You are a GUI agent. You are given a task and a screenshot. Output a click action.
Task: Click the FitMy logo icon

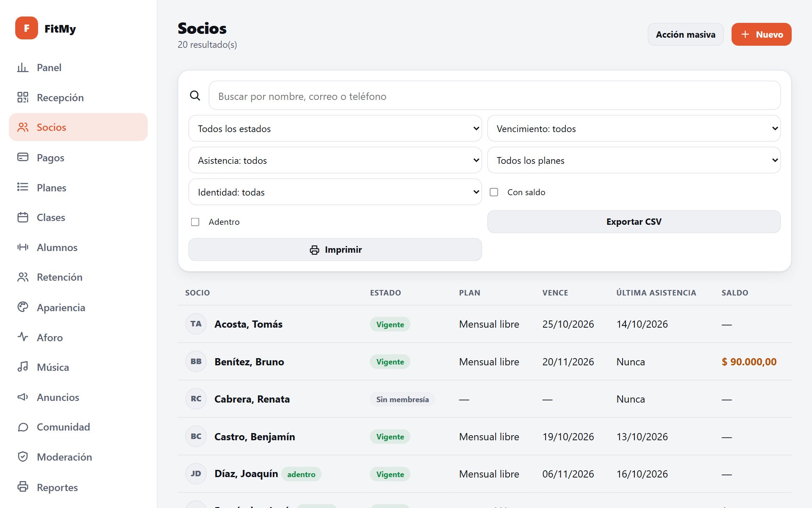pos(27,28)
